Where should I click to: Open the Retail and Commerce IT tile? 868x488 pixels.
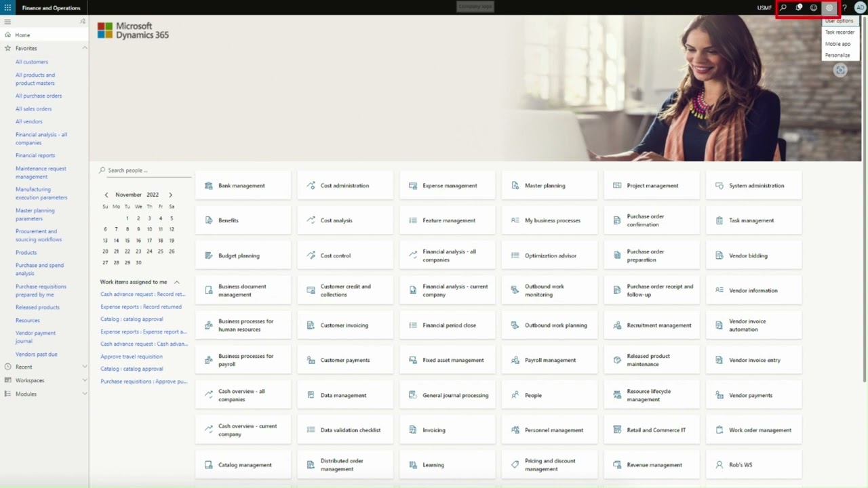[652, 430]
